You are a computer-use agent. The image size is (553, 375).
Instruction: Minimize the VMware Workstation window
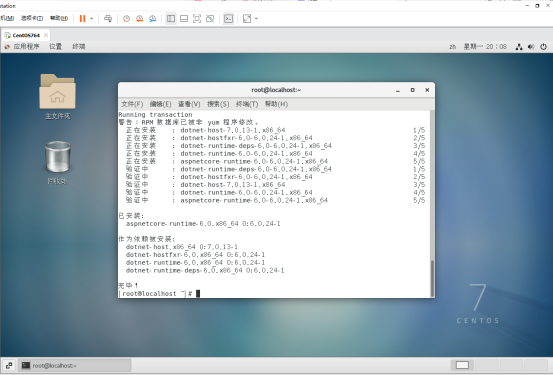coord(527,6)
